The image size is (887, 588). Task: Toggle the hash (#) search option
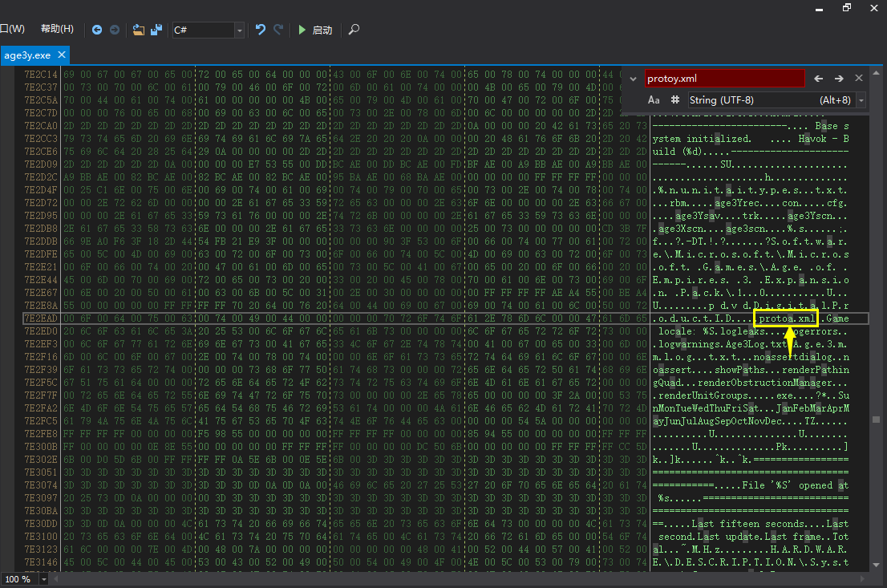(674, 100)
